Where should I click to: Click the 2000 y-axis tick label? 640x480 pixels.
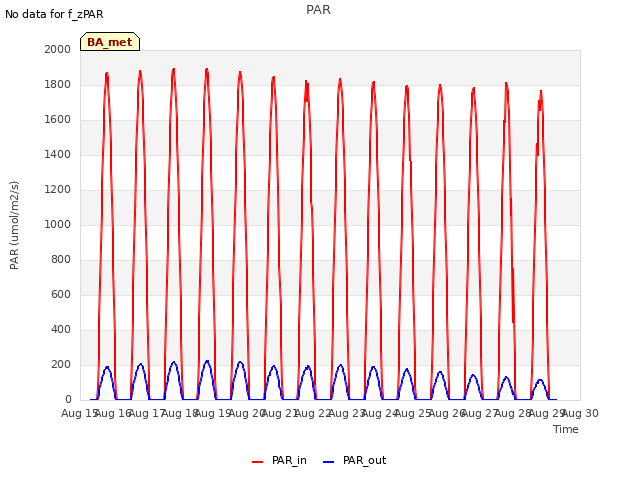tap(58, 49)
